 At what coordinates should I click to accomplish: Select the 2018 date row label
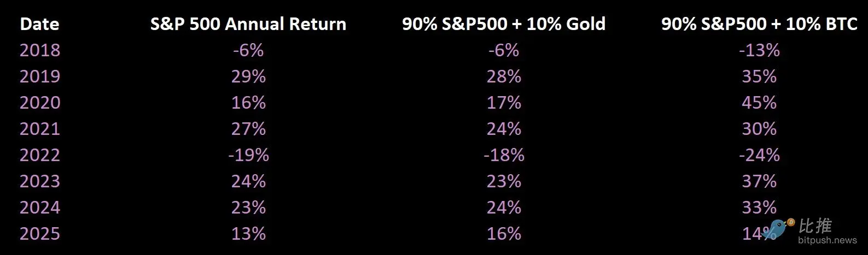(40, 50)
